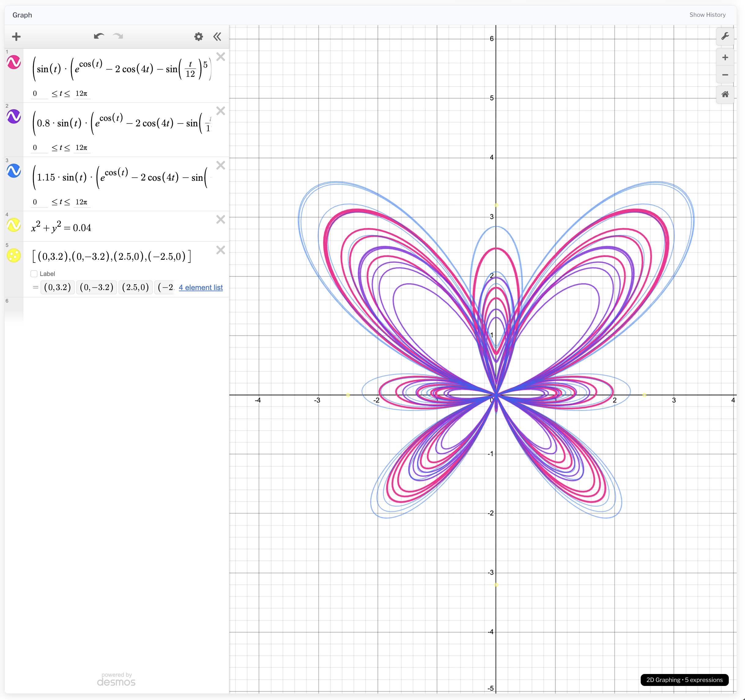Click the Undo arrow

click(99, 36)
